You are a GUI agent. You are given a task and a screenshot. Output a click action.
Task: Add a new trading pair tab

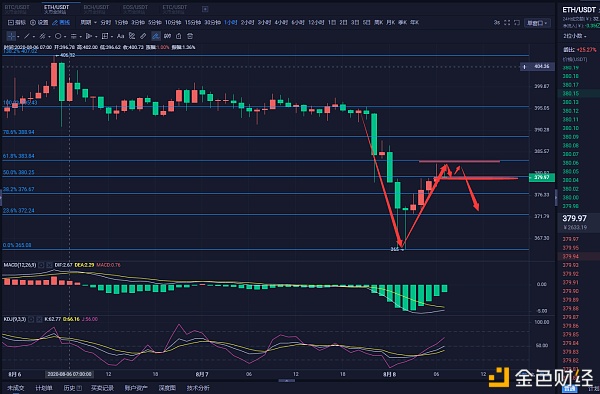coord(205,9)
